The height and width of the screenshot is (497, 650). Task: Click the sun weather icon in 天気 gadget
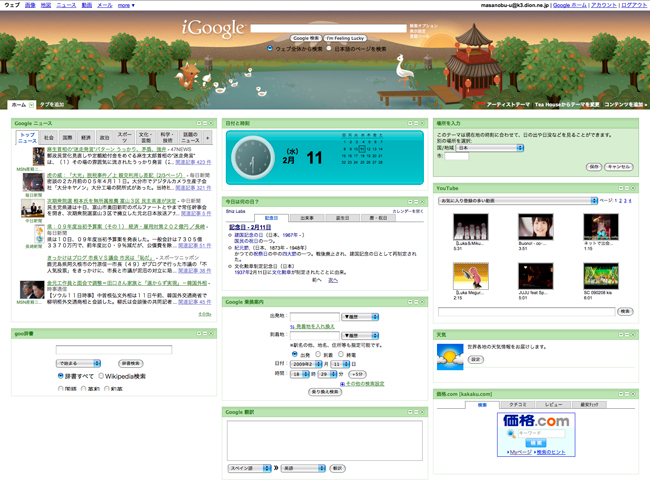450,357
